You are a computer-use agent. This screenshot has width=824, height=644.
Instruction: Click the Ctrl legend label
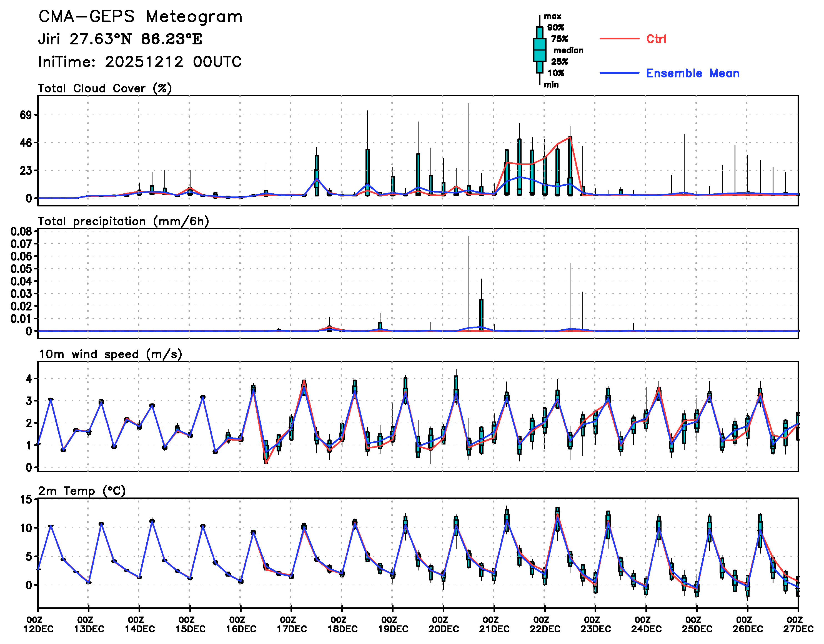tap(656, 39)
